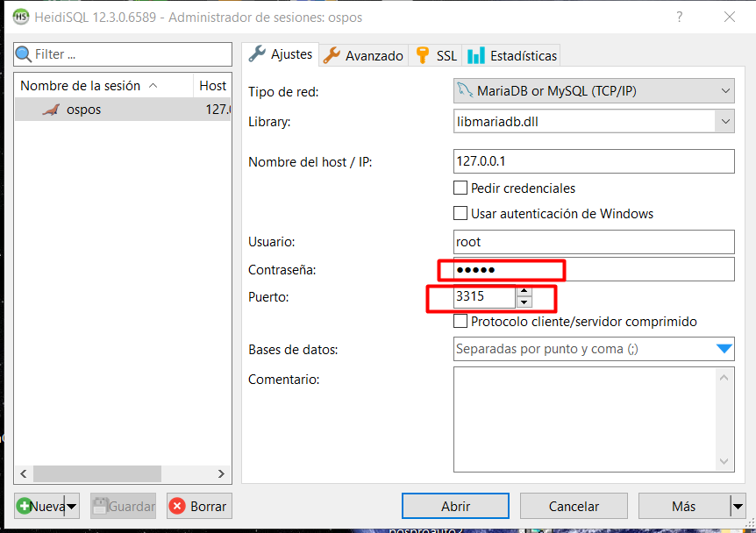The width and height of the screenshot is (756, 533).
Task: Show the Estadísticas tab
Action: pos(512,55)
